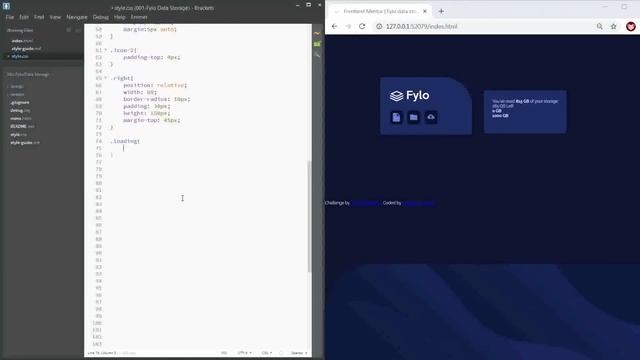
Task: Toggle INS insert mode in status bar
Action: [224, 353]
